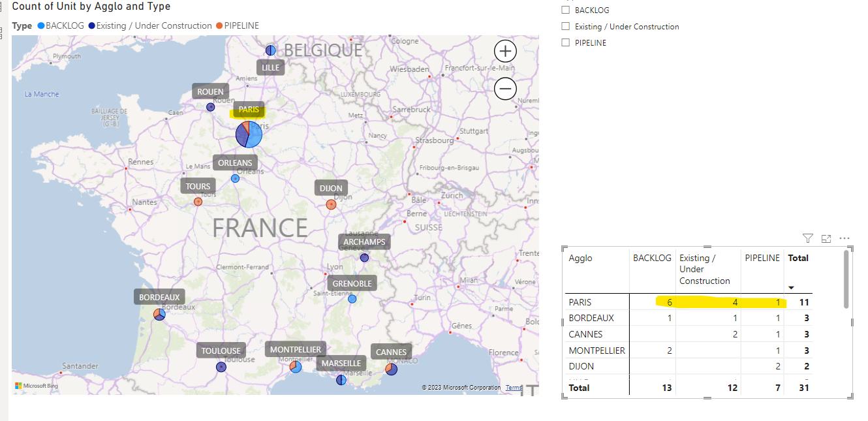Select PARIS row in the table

point(689,302)
